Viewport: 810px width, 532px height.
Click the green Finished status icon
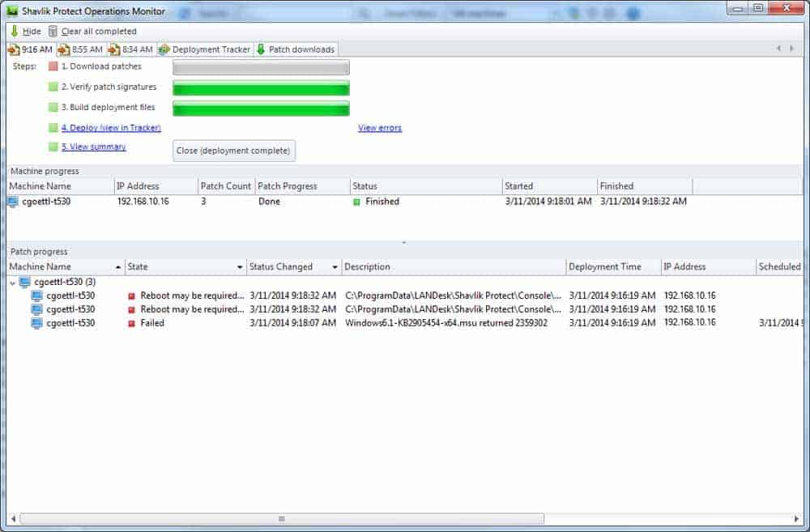(356, 202)
